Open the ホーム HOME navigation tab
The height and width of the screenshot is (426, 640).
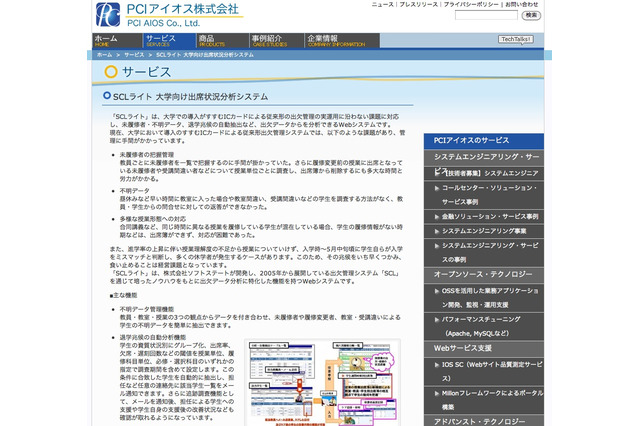point(117,41)
